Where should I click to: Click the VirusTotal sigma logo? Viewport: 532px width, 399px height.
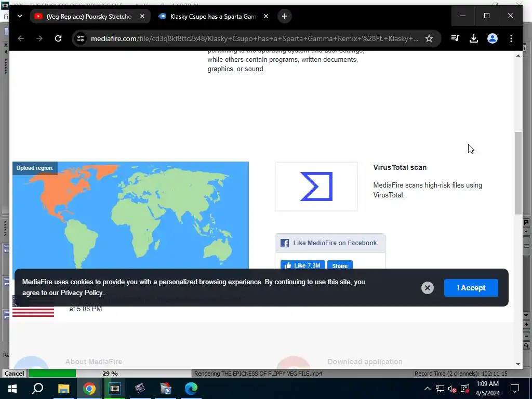point(316,187)
